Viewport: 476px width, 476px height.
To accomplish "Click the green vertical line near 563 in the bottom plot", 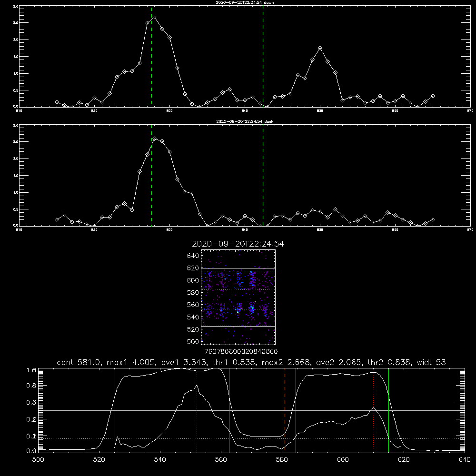I will [x=229, y=410].
